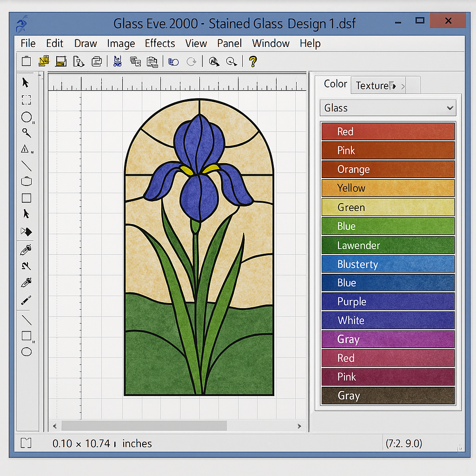Open the Effects menu
Image resolution: width=476 pixels, height=476 pixels.
[160, 43]
